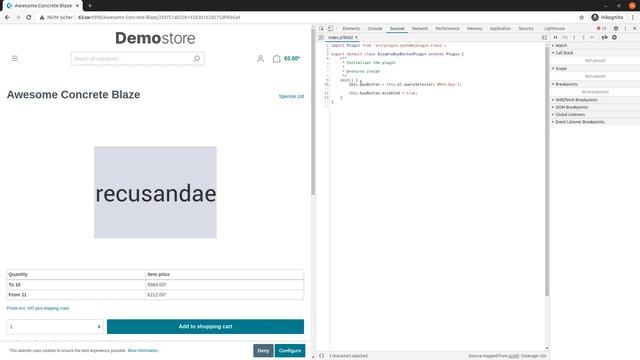Click the Step debugger button
The image size is (640, 360).
point(593,37)
